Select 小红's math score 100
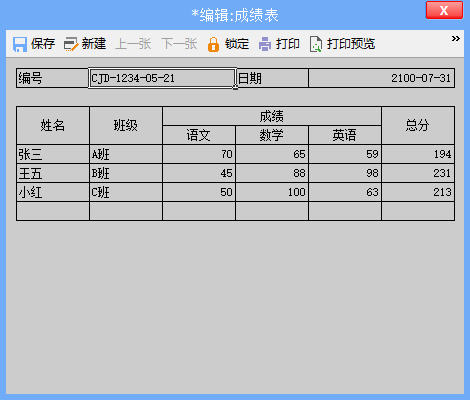Viewport: 470px width, 400px height. pos(272,192)
